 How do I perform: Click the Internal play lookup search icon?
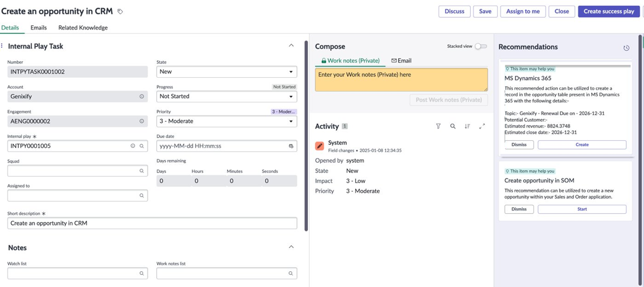142,146
